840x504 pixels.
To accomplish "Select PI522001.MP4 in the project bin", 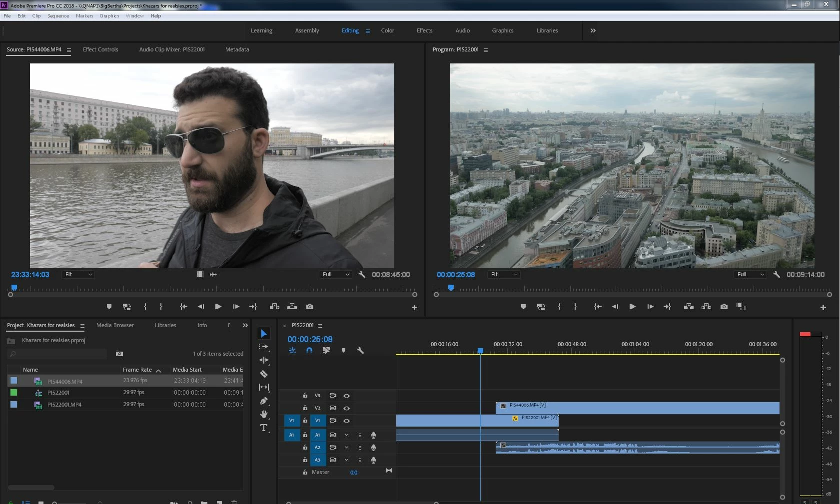I will click(64, 405).
